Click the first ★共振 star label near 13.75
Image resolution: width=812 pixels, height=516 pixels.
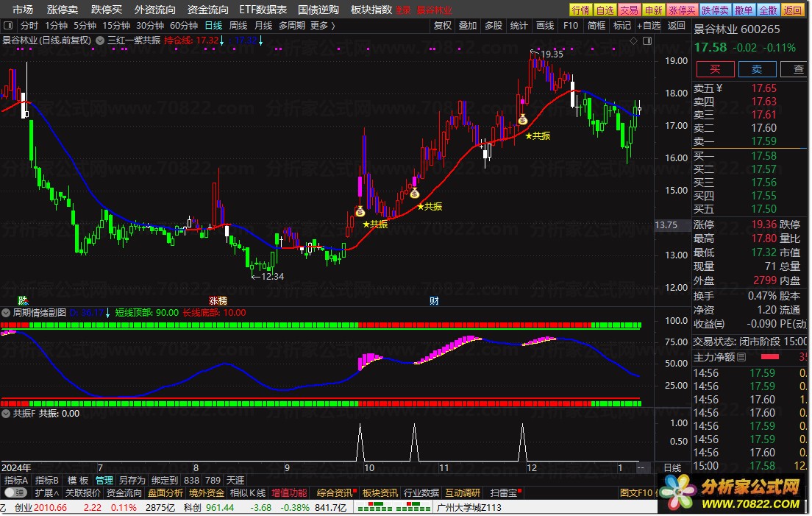(x=375, y=225)
